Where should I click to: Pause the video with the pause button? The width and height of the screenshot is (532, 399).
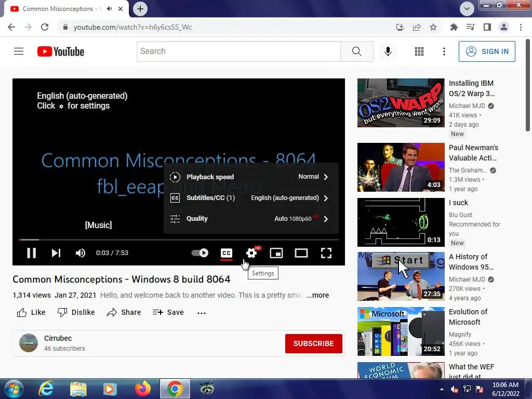(31, 253)
